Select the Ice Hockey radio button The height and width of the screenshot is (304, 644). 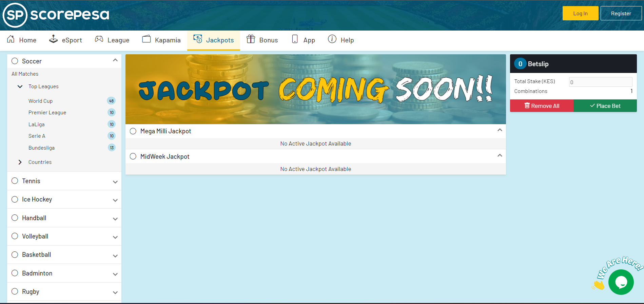(15, 199)
